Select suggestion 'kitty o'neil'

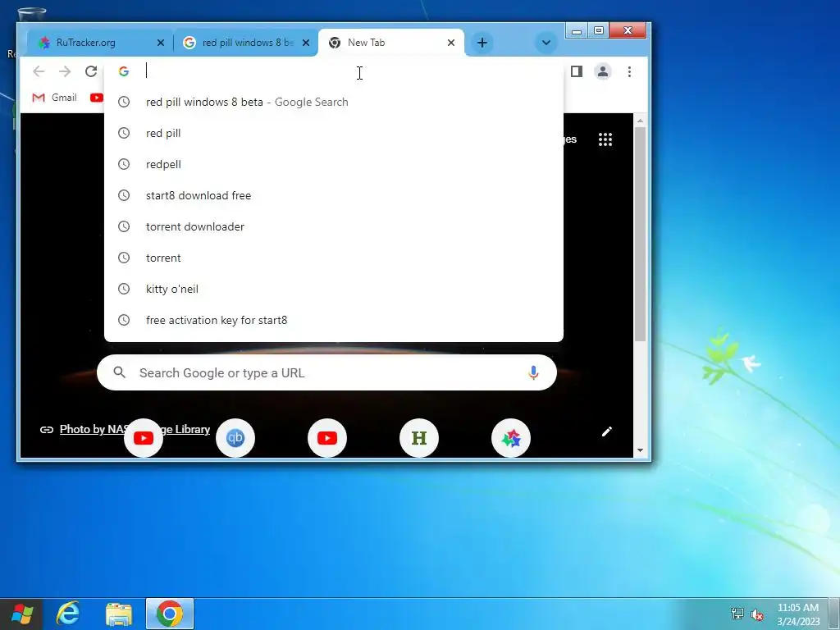point(334,289)
